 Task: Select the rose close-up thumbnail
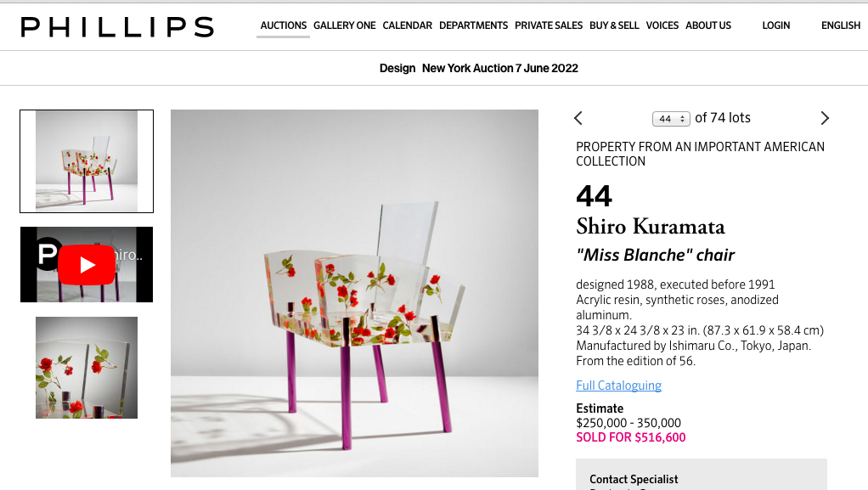pyautogui.click(x=87, y=368)
